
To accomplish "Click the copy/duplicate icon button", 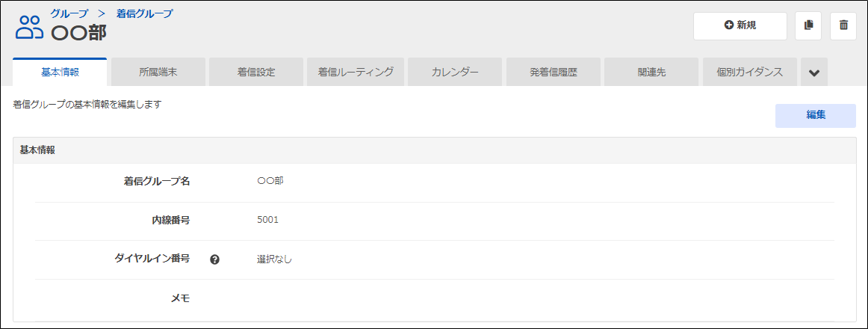I will click(808, 25).
